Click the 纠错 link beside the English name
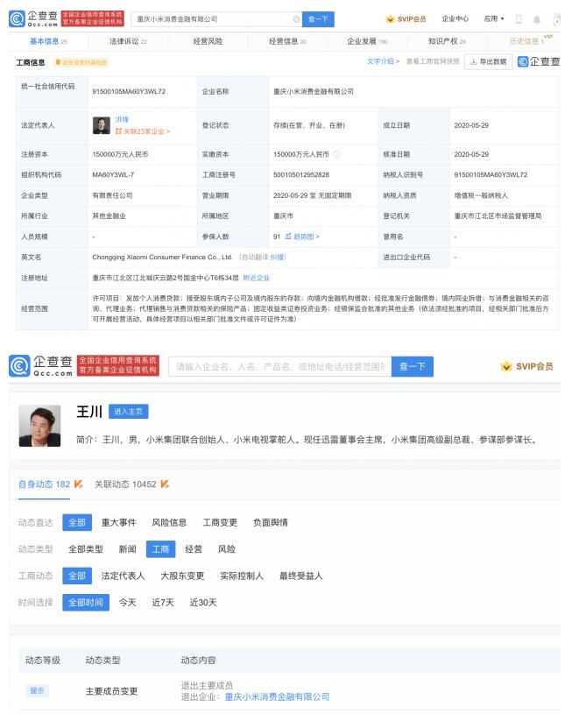This screenshot has width=586, height=728. click(x=278, y=258)
